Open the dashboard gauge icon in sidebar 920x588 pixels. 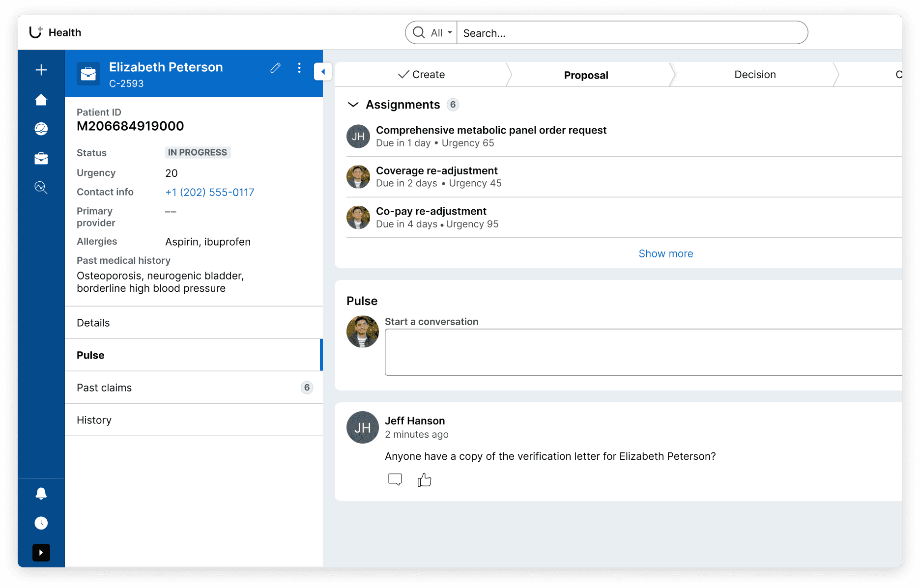point(41,129)
